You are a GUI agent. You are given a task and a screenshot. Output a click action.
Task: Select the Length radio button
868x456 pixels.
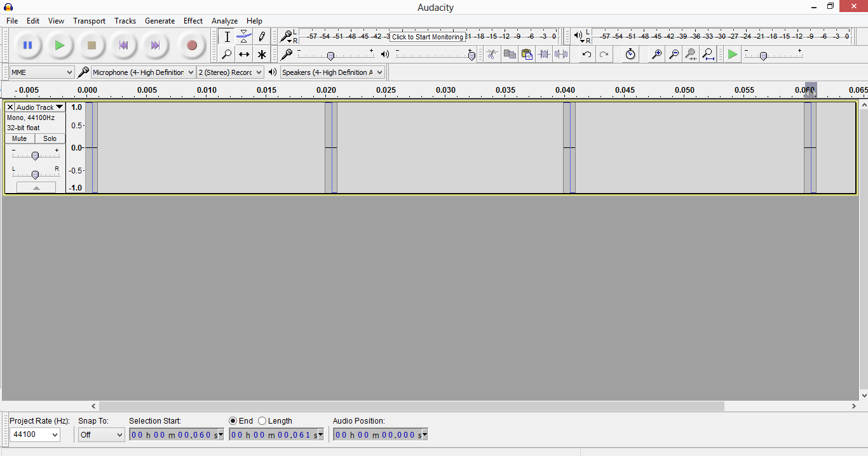point(262,421)
